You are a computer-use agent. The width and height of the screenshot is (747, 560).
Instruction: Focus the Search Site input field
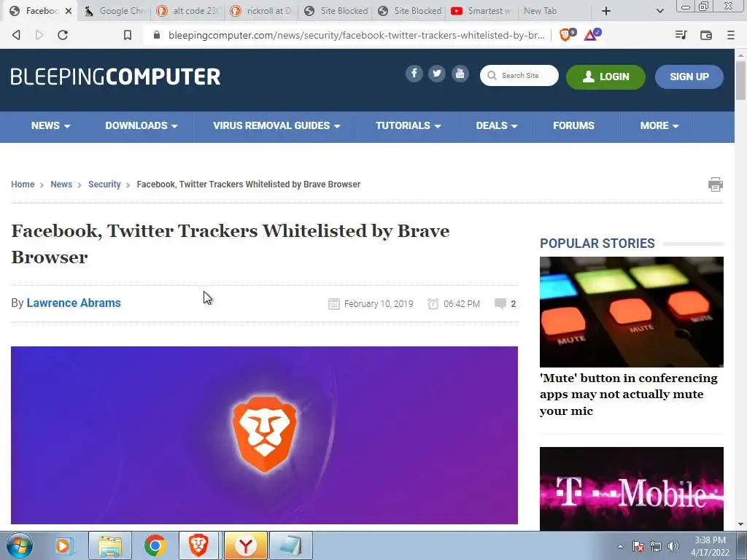tap(519, 75)
